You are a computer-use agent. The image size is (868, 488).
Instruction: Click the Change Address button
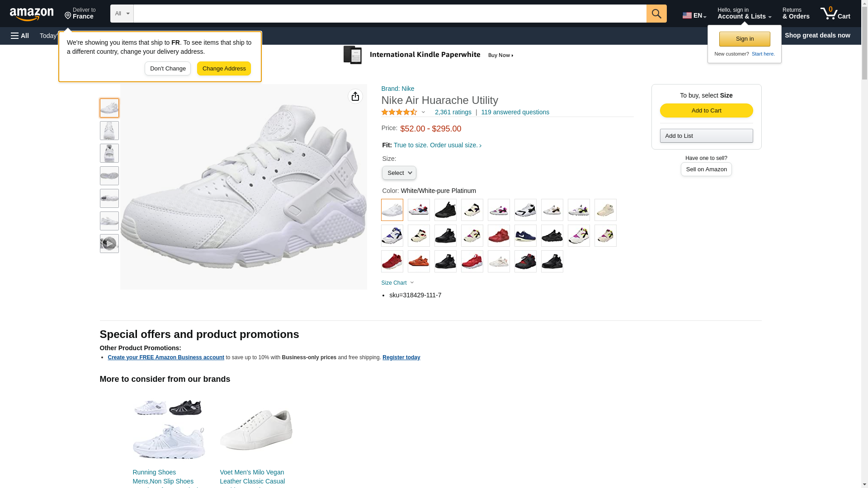224,69
